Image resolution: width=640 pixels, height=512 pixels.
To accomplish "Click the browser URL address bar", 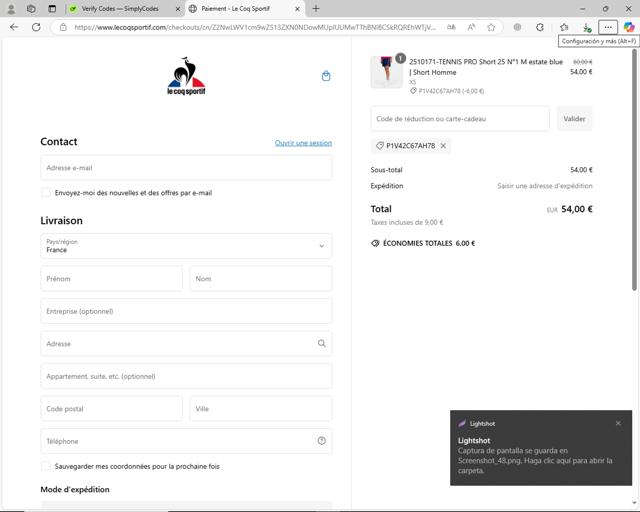I will [255, 27].
